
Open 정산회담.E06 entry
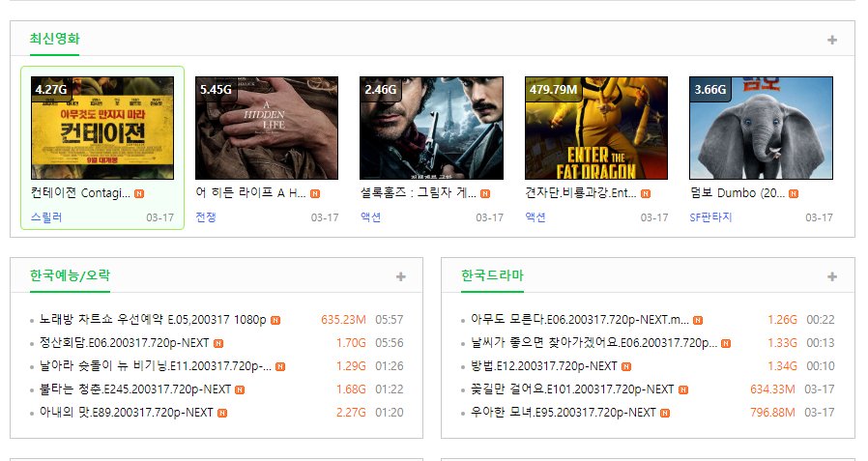click(x=124, y=343)
